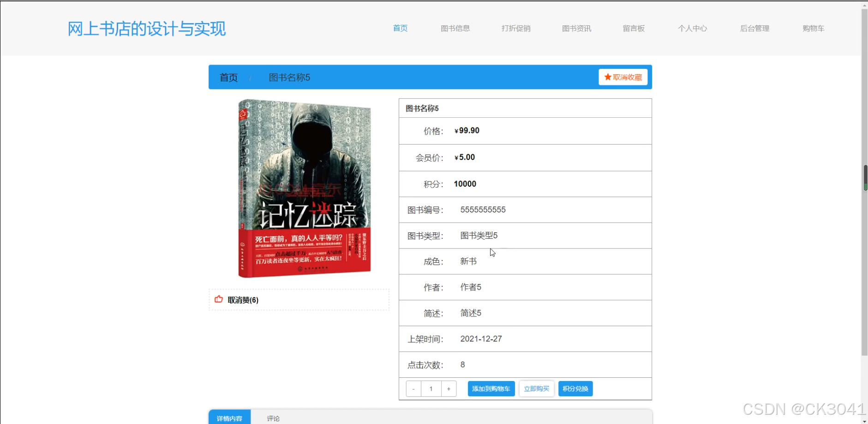Open the 图书信息 navigation item

pyautogui.click(x=455, y=28)
